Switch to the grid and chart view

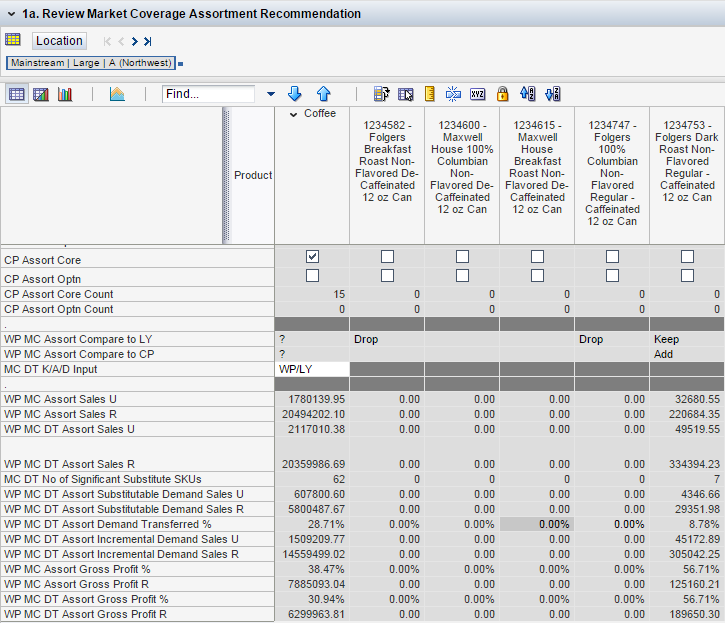coord(41,94)
